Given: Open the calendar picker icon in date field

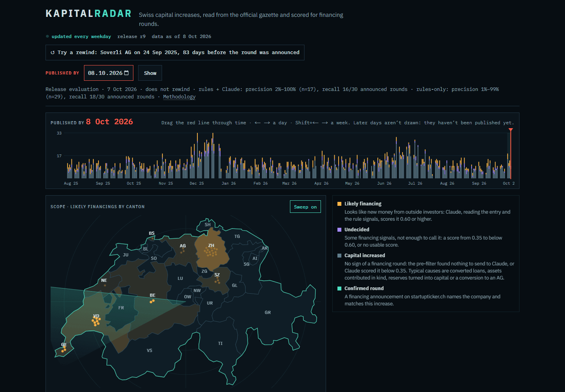Looking at the screenshot, I should point(126,73).
